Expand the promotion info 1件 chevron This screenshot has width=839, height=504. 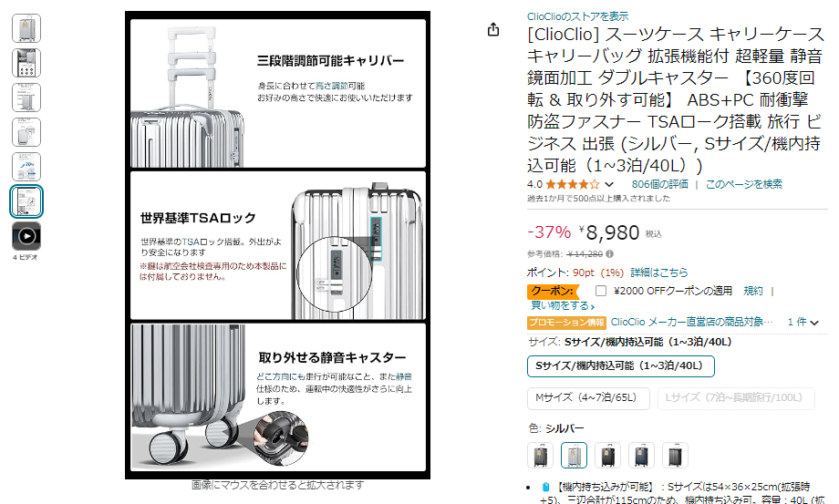point(814,323)
